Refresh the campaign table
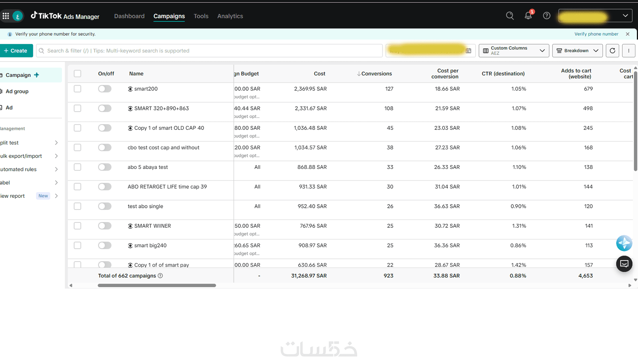Viewport: 638px width, 364px height. 612,51
